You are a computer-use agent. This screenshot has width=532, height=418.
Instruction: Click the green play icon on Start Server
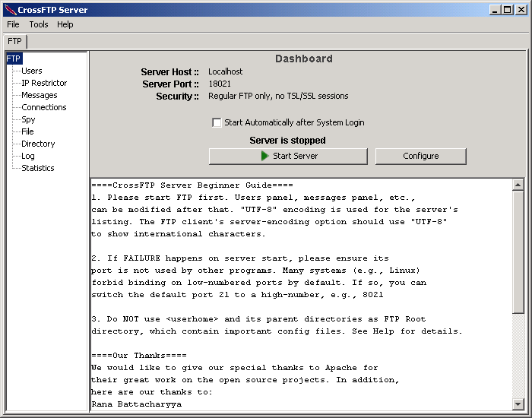(x=264, y=156)
